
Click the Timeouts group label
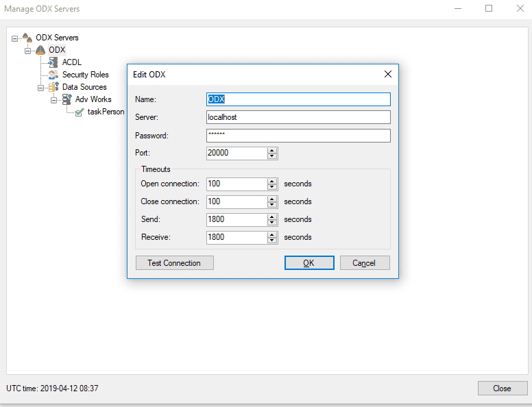click(x=156, y=169)
